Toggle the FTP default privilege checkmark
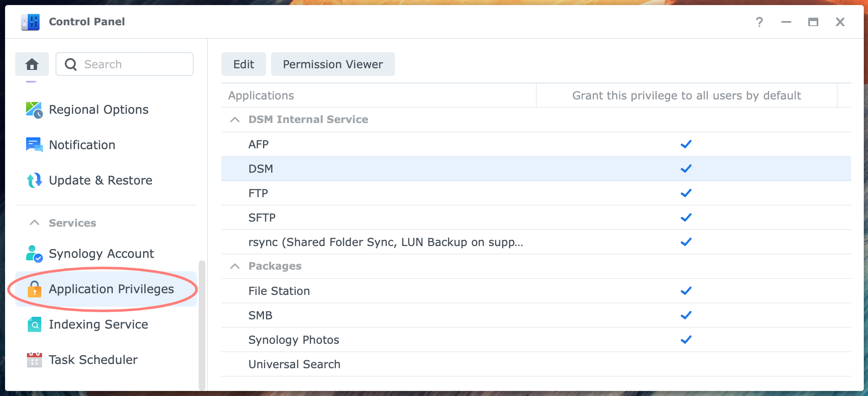This screenshot has height=396, width=868. coord(686,193)
